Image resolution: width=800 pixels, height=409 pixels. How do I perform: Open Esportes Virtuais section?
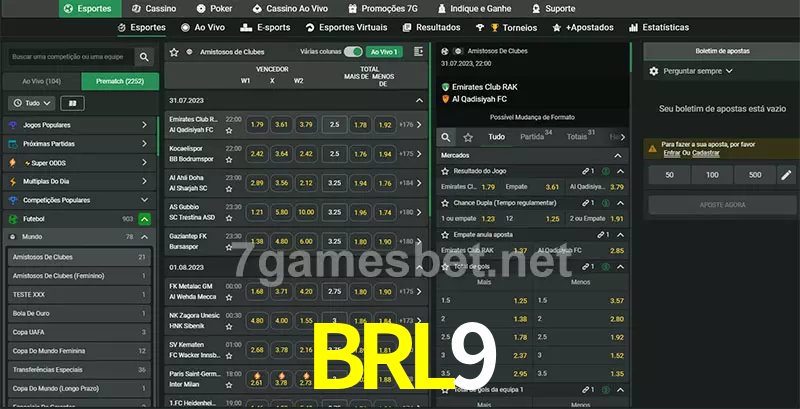click(346, 28)
